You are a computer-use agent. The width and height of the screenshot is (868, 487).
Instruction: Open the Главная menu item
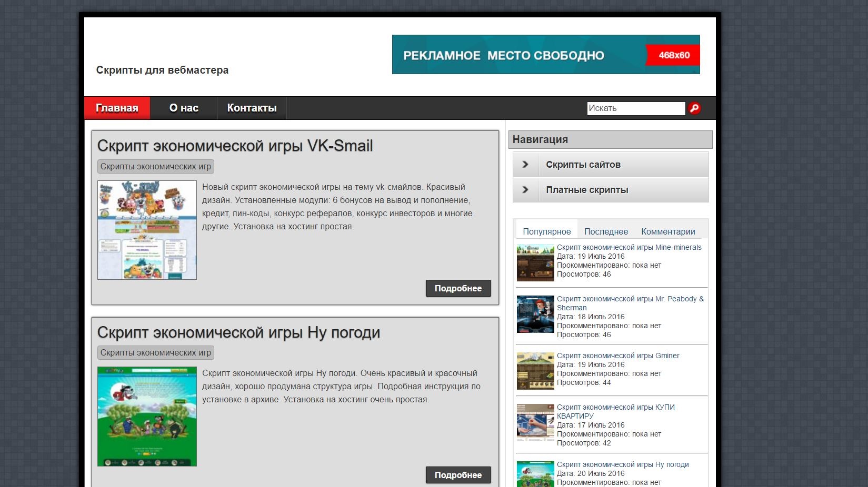[117, 108]
